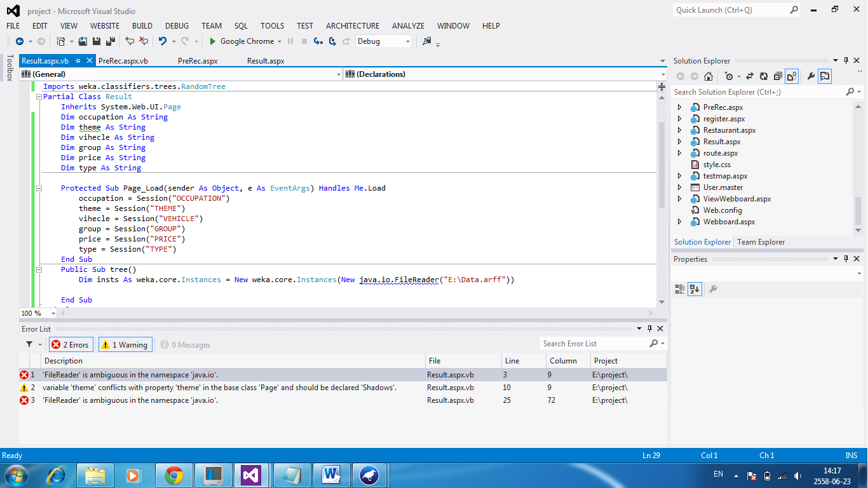Screen dimensions: 868x488
Task: Expand the Restaurant.aspx node
Action: 680,130
